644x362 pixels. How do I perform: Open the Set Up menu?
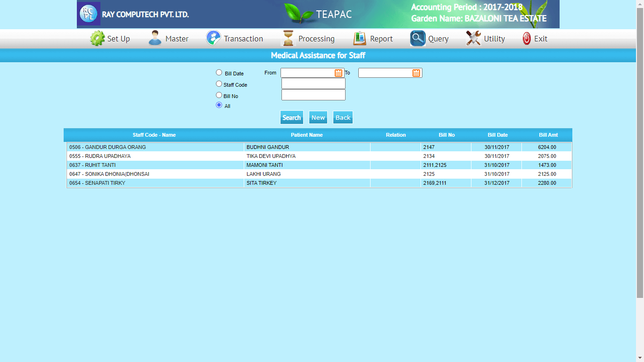pyautogui.click(x=118, y=39)
